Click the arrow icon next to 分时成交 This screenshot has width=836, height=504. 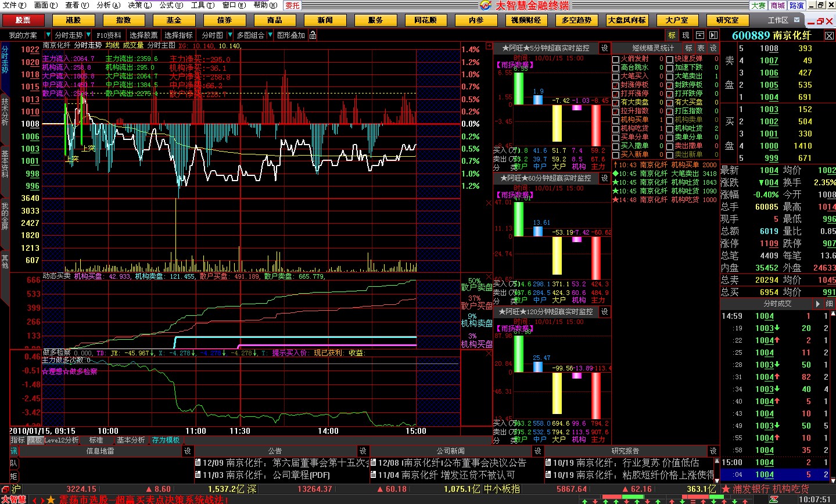(819, 304)
